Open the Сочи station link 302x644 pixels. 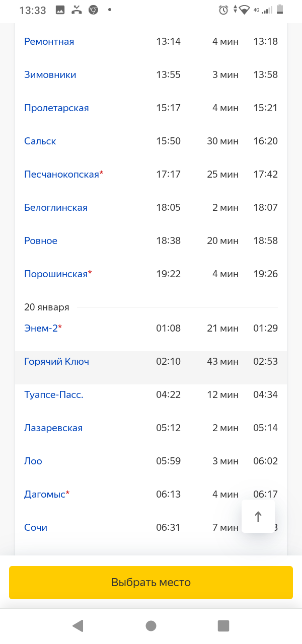(36, 528)
